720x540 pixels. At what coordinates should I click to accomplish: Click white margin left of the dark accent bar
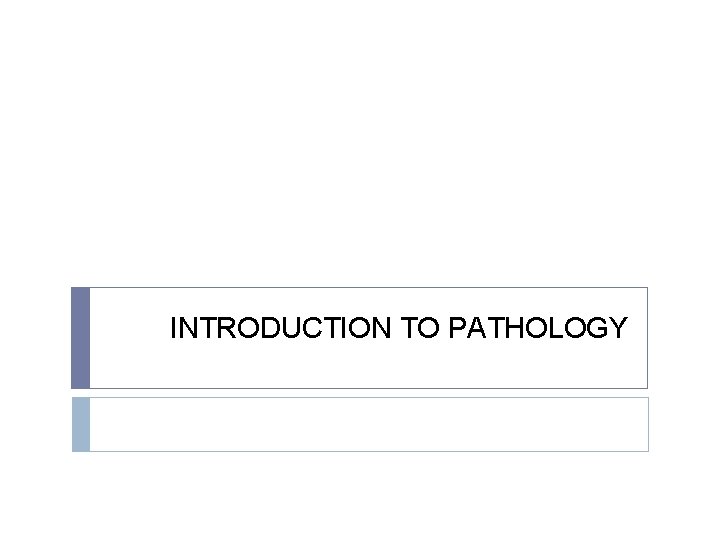[x=35, y=338]
